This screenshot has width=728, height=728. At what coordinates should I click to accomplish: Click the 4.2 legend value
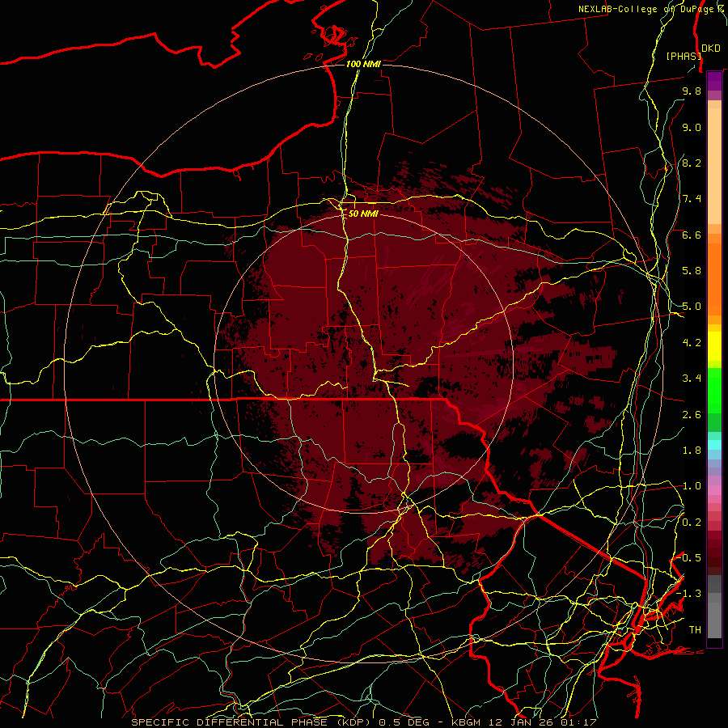(x=692, y=343)
